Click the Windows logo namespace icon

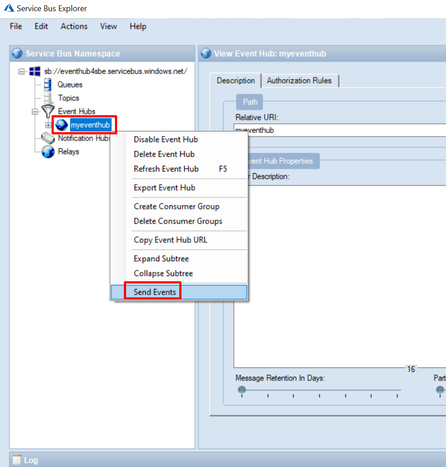(35, 71)
